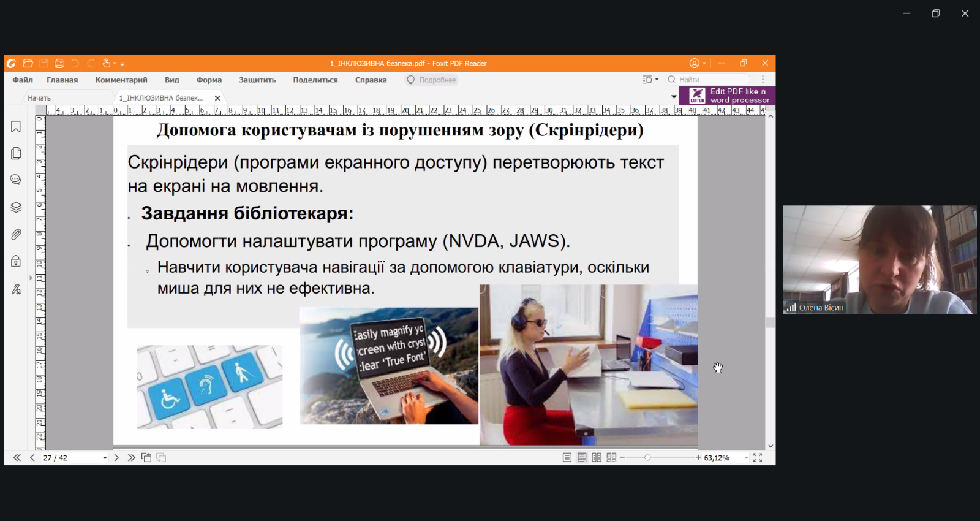This screenshot has height=521, width=980.
Task: Open the page number dropdown
Action: tap(105, 458)
